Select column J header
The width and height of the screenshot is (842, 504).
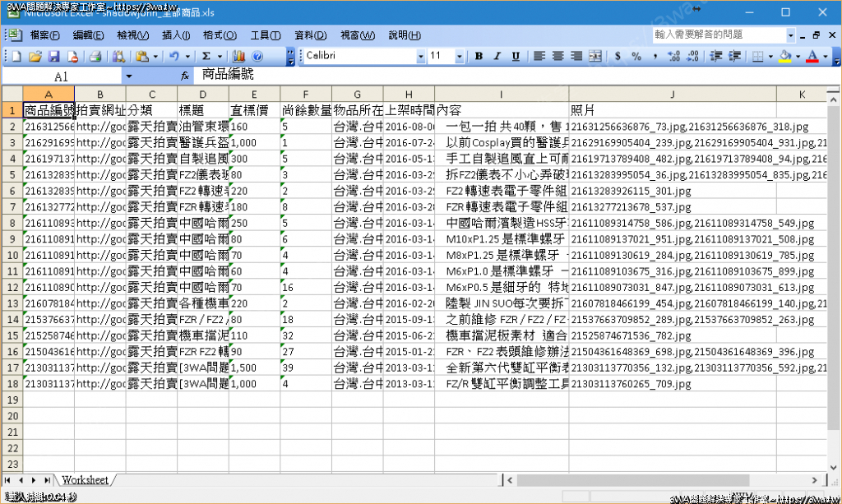point(672,95)
